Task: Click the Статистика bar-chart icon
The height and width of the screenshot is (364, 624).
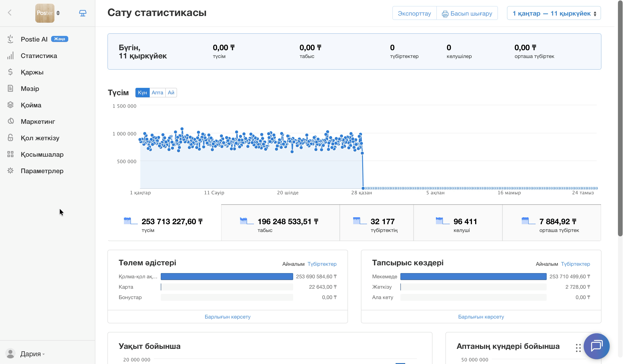Action: point(10,56)
